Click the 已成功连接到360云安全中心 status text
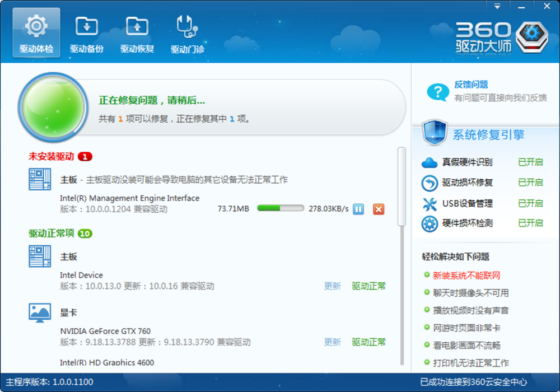This screenshot has width=560, height=392. (x=473, y=382)
